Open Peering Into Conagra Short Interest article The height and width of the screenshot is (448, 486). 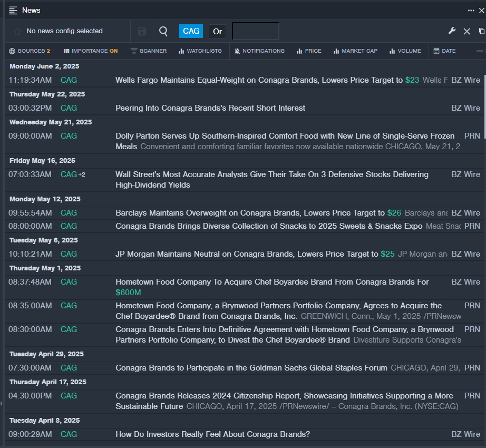[210, 108]
